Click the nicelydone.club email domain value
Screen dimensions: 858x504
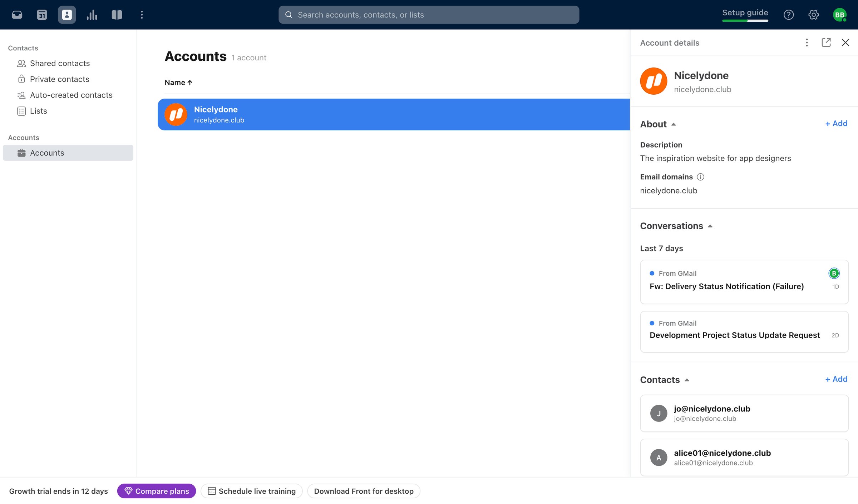point(669,191)
